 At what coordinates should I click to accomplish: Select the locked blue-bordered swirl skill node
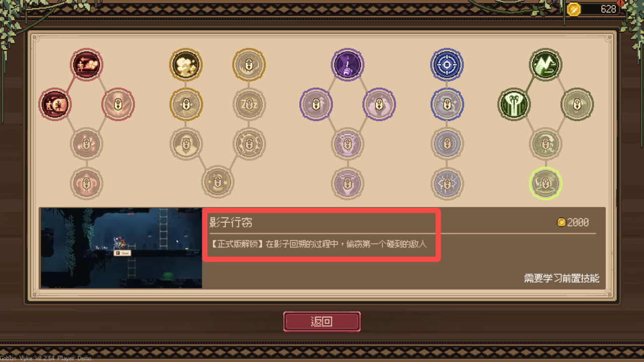(x=447, y=105)
